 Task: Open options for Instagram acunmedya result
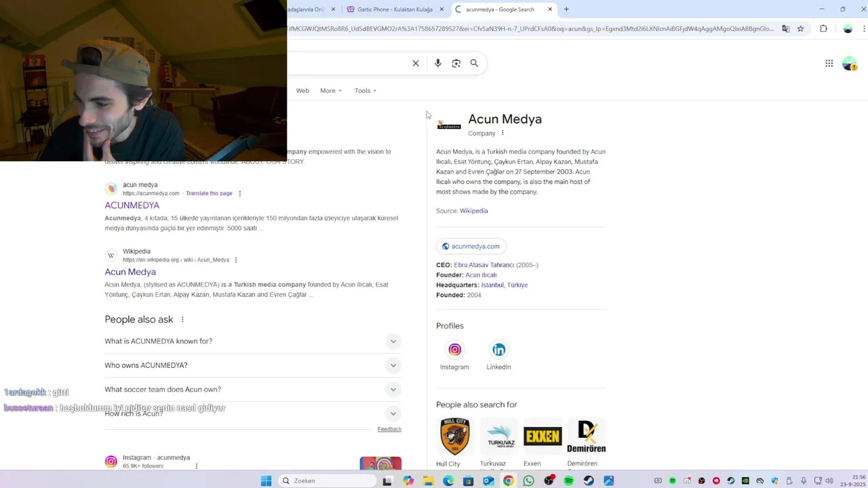pyautogui.click(x=197, y=466)
